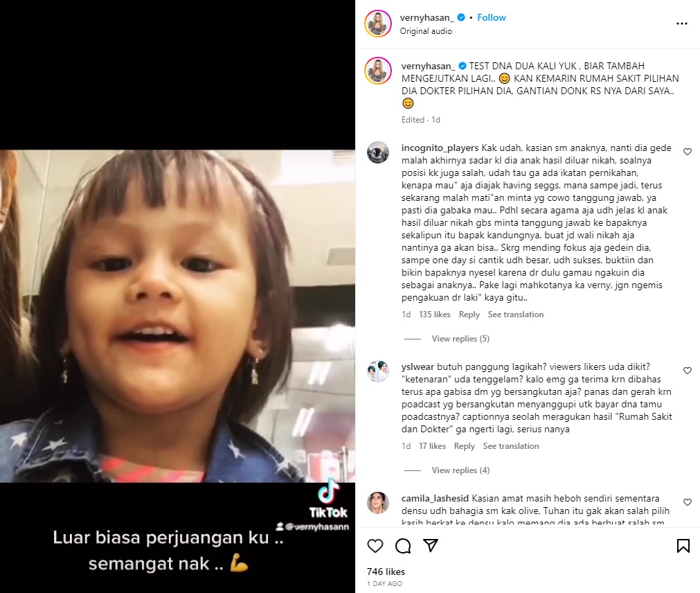Like incognito_players comment heart
The width and height of the screenshot is (700, 593).
click(x=688, y=152)
